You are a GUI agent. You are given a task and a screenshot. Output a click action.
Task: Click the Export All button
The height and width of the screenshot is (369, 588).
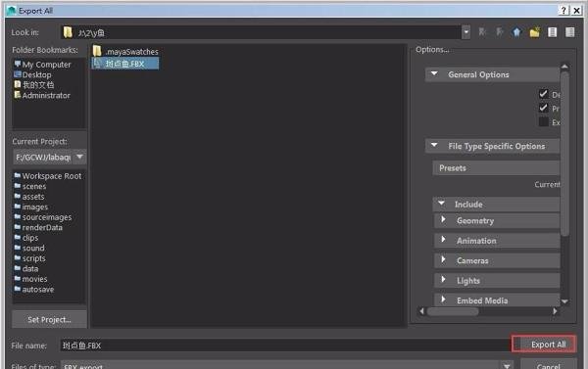(x=544, y=344)
